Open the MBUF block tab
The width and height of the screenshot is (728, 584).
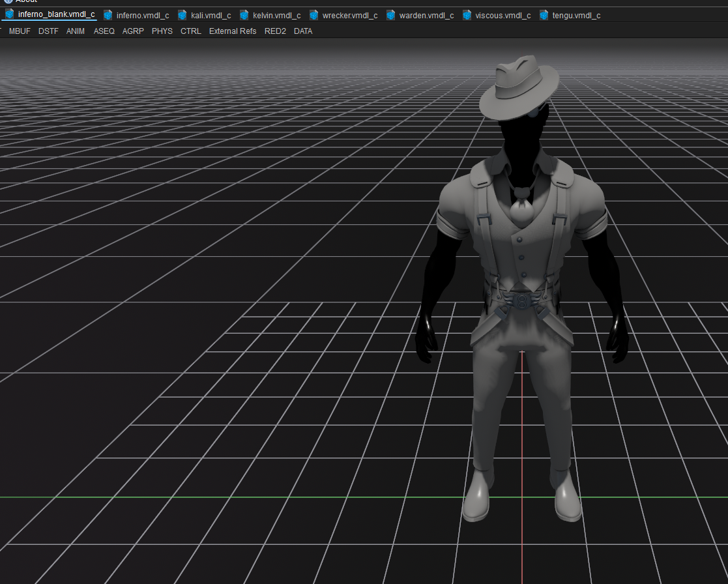coord(20,31)
